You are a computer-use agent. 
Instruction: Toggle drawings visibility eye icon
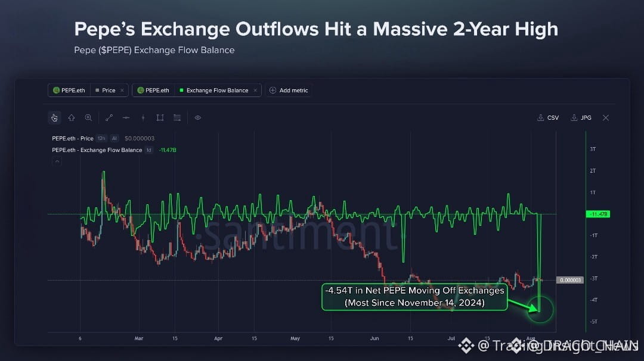pos(198,118)
